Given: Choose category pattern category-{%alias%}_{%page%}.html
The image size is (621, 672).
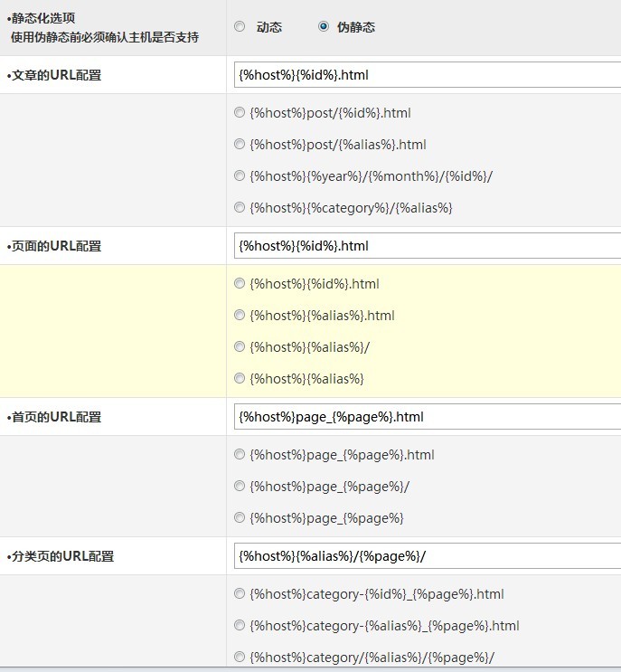Looking at the screenshot, I should coord(240,626).
